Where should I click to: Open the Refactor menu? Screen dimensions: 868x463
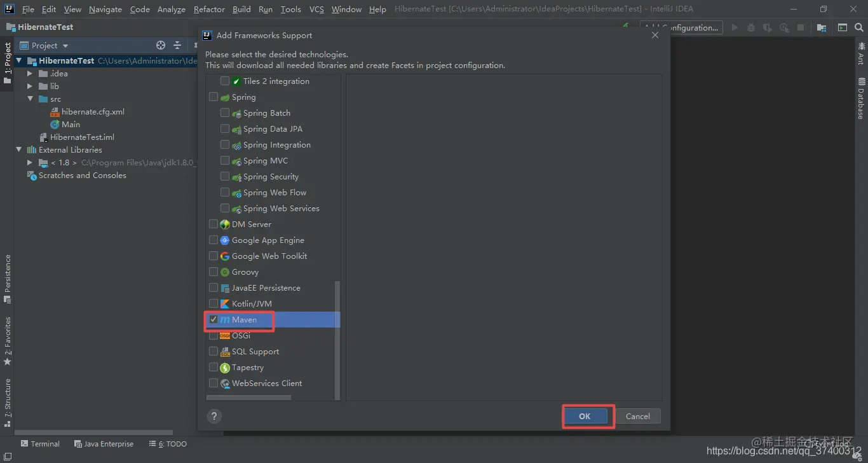(x=209, y=9)
